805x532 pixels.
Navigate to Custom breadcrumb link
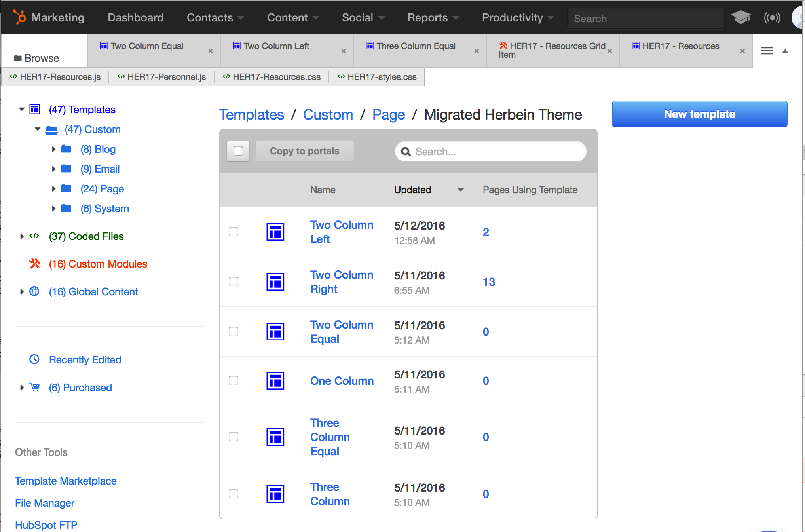pos(328,115)
